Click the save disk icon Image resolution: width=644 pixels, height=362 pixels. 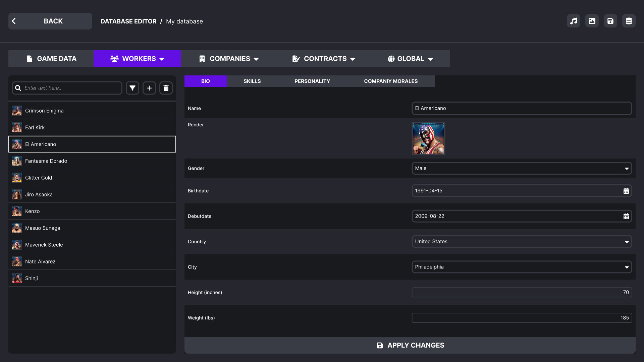point(610,21)
